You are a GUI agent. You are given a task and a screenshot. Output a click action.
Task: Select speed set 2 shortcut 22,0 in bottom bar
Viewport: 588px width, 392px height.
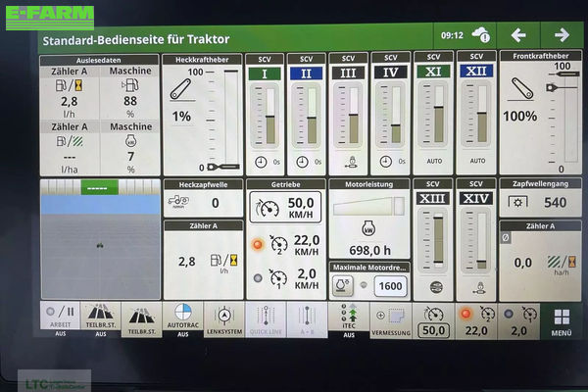tap(476, 321)
